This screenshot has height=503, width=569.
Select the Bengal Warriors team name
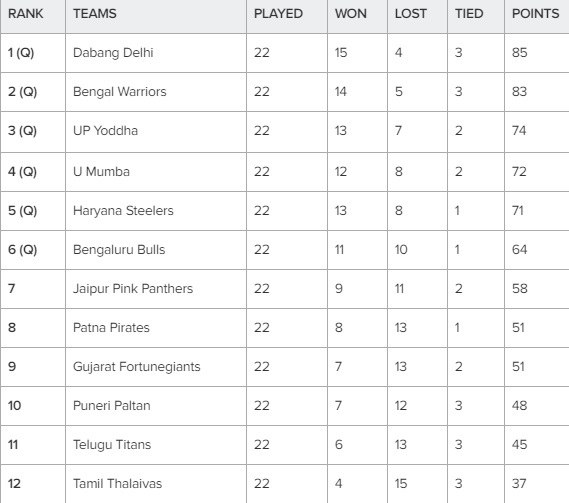(x=119, y=92)
